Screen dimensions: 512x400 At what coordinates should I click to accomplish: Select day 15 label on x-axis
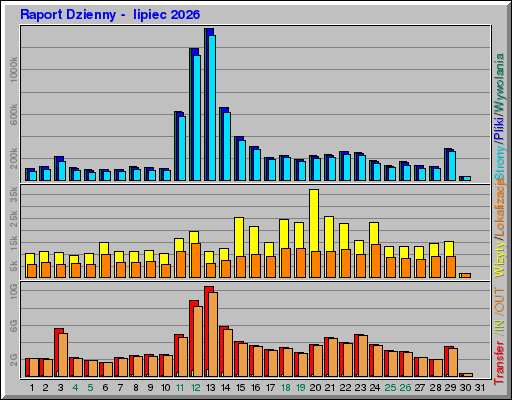point(240,388)
